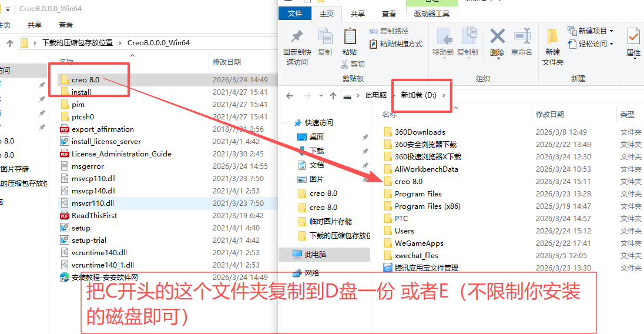
Task: Select install folder in Creo8.0.0.0_Win64 window
Action: point(81,92)
